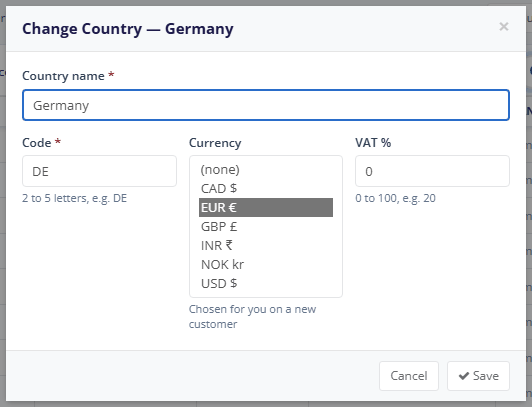Select EUR € currency option
The width and height of the screenshot is (532, 407).
(266, 208)
